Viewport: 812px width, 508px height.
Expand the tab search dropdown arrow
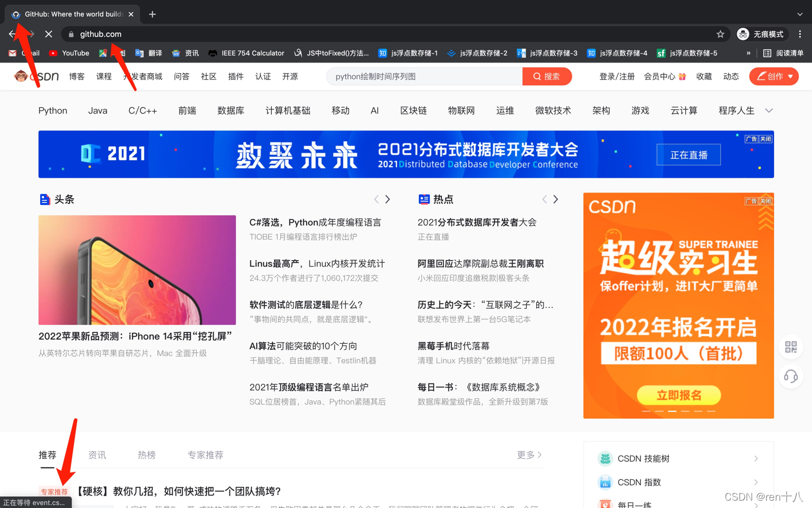point(800,14)
